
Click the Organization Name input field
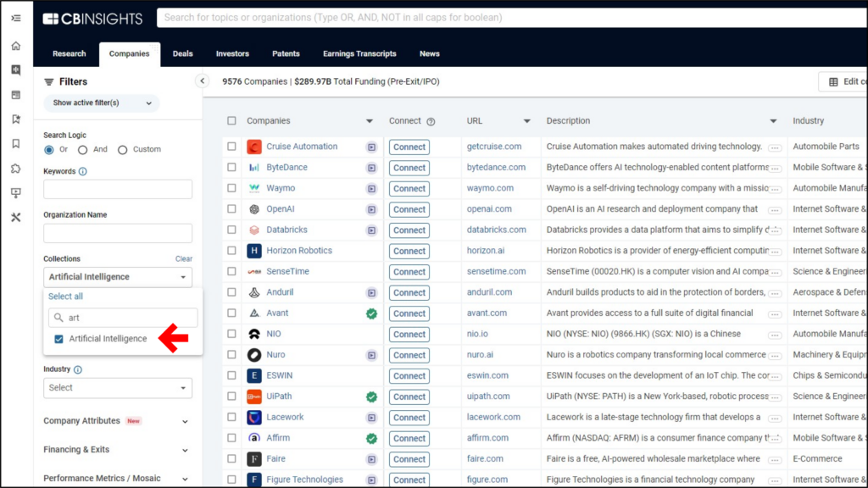click(x=118, y=234)
